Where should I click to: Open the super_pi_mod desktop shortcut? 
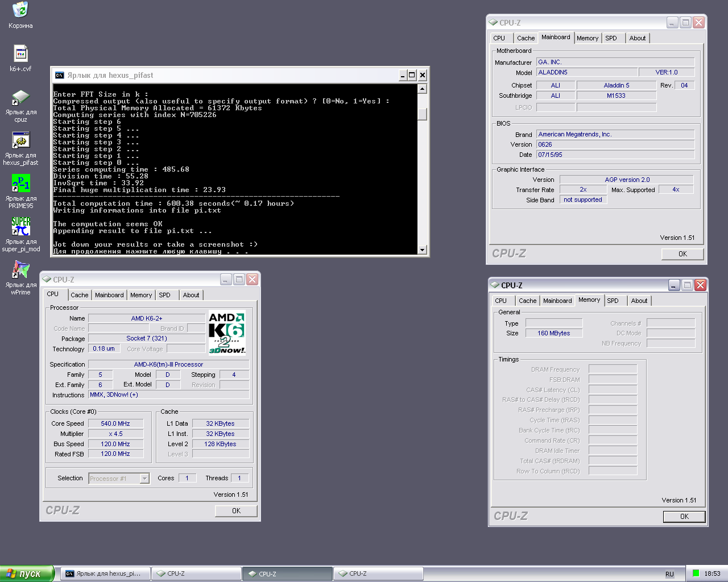click(x=20, y=235)
